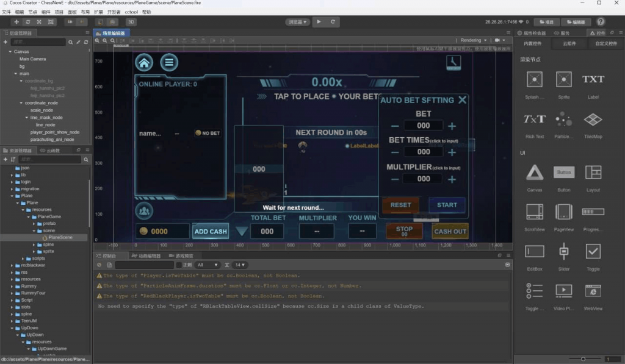Viewport: 625px width, 364px height.
Task: Select the move transform tool in toolbar
Action: 16,22
